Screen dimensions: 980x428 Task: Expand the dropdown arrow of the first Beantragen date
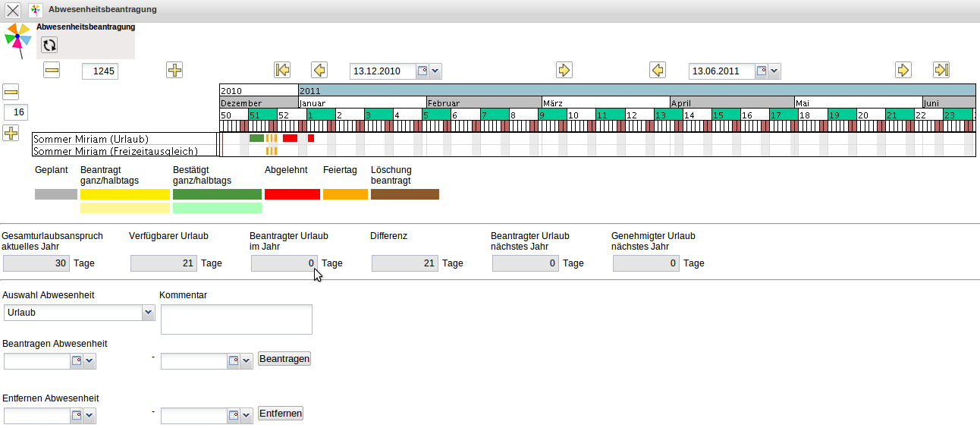[x=90, y=362]
